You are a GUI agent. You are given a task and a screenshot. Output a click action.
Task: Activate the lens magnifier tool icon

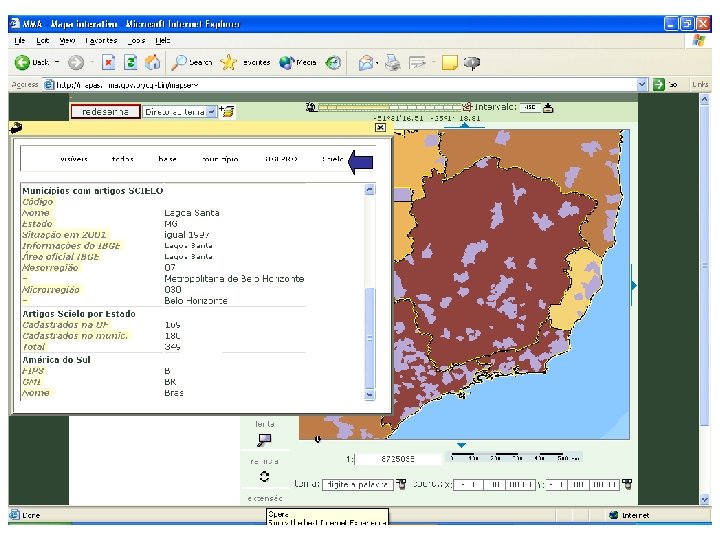coord(264,439)
